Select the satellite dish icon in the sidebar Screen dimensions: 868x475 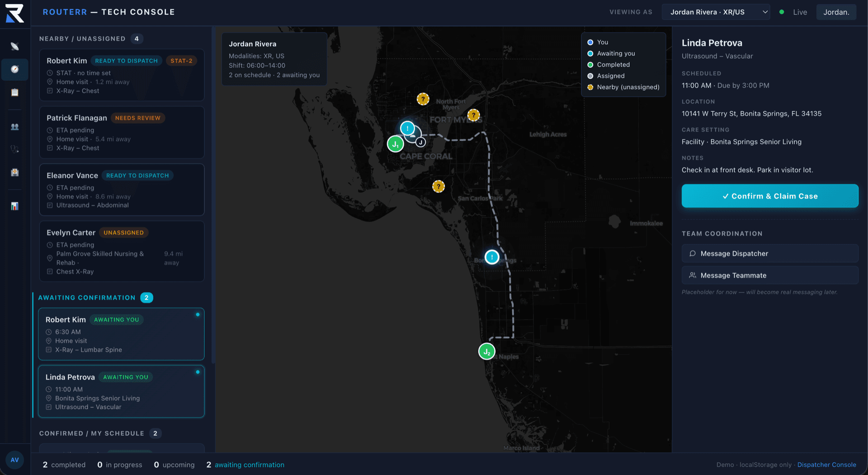tap(15, 46)
